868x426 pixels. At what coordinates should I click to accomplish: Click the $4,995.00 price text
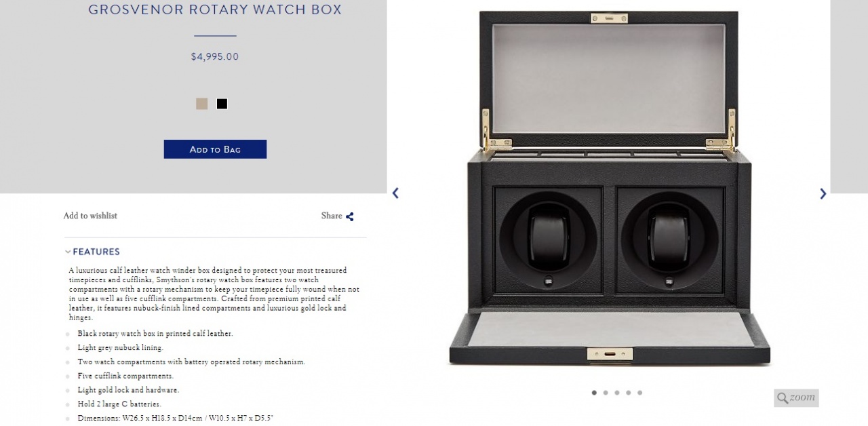point(215,57)
